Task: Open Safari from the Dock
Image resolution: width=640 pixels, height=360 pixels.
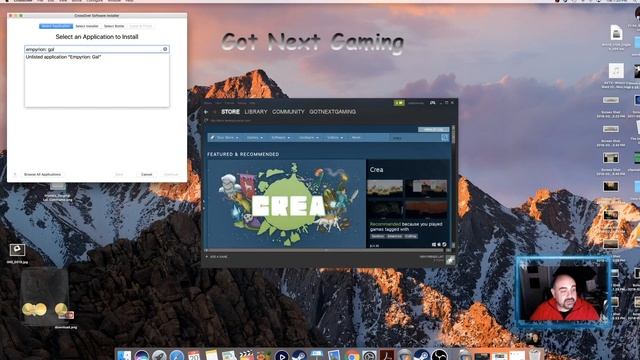Action: (x=177, y=356)
